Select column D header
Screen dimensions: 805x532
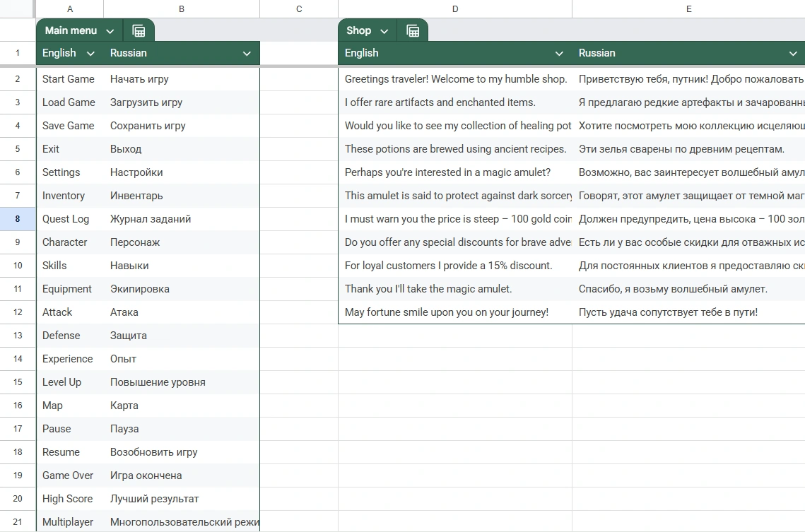click(x=455, y=8)
